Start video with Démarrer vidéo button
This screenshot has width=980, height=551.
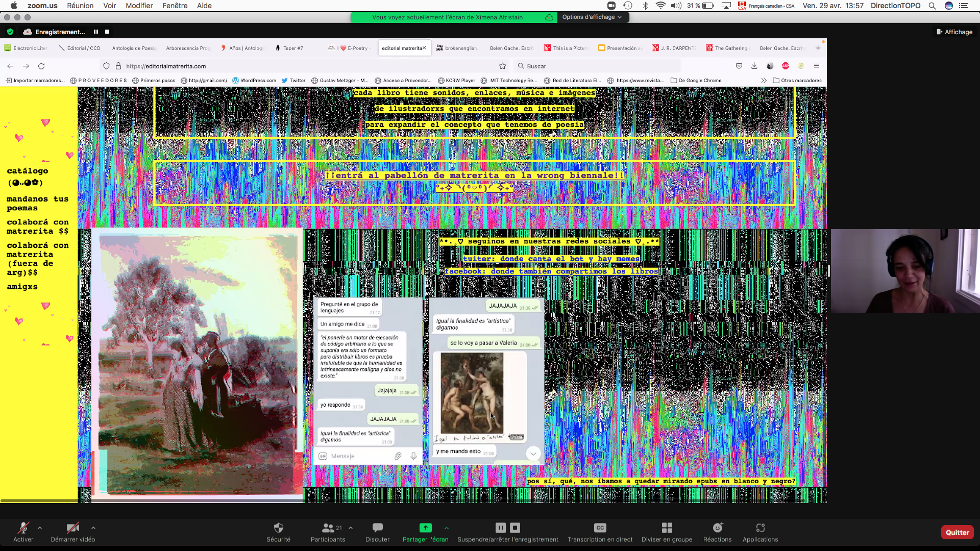(73, 532)
